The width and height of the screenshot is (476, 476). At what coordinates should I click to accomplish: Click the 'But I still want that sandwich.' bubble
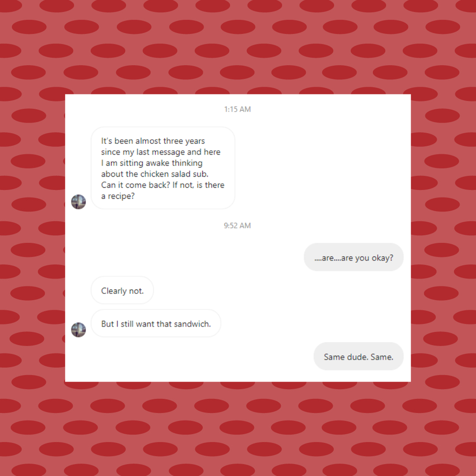pyautogui.click(x=156, y=324)
